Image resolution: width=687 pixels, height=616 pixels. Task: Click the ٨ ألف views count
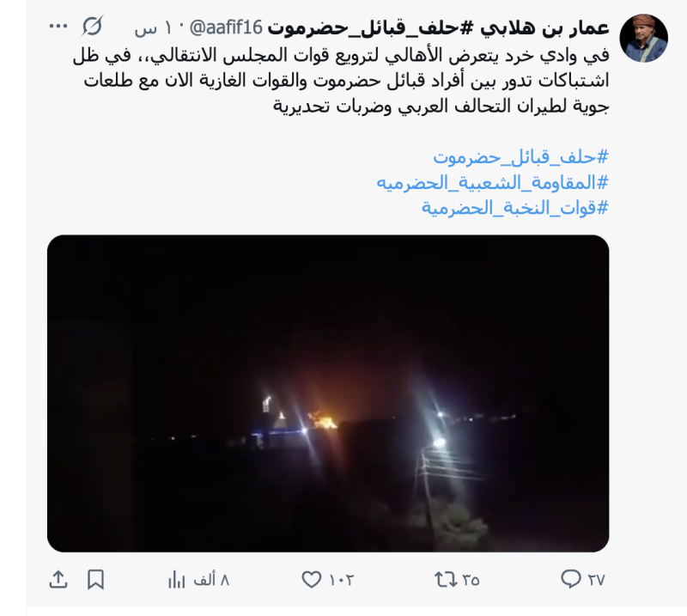pyautogui.click(x=211, y=580)
